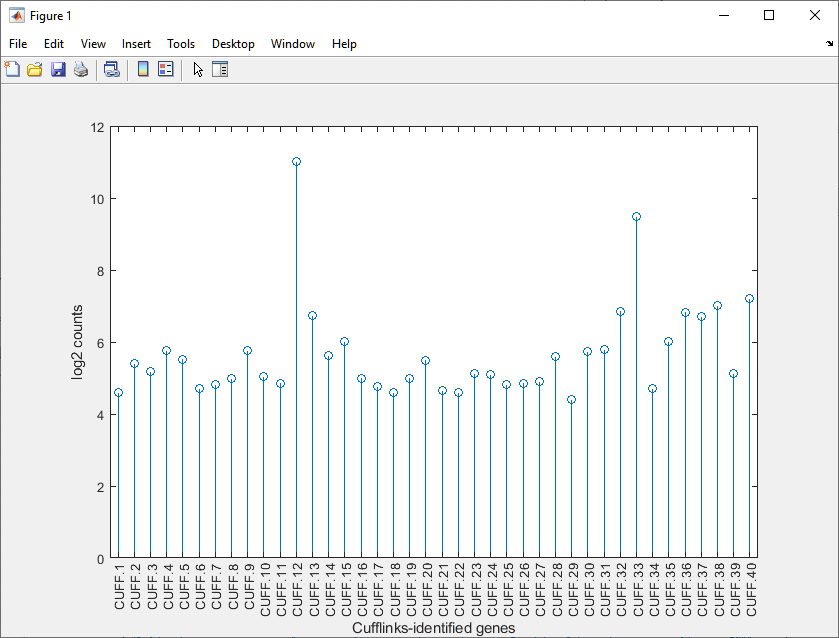This screenshot has width=839, height=638.
Task: Click the Link Plot toolbar icon
Action: click(112, 69)
